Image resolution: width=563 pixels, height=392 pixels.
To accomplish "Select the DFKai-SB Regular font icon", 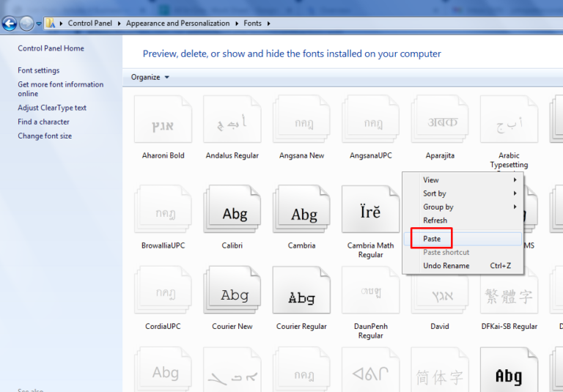I will [x=509, y=294].
